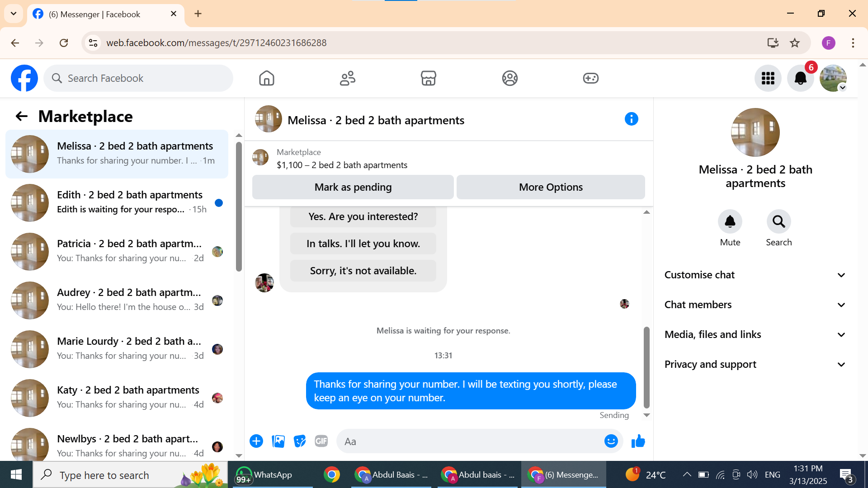This screenshot has width=868, height=488.
Task: Open the $1,100 – 2 bed 2 bath listing link
Action: [x=342, y=165]
